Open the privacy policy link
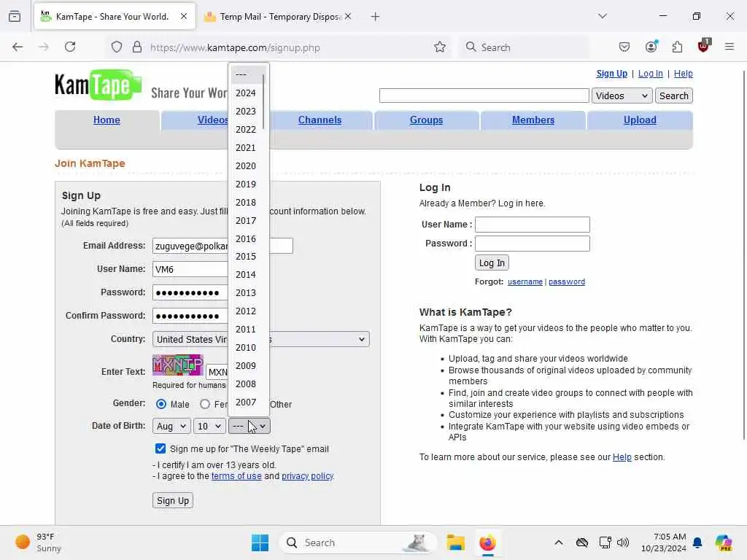Screen dimensions: 747x560 [307, 475]
